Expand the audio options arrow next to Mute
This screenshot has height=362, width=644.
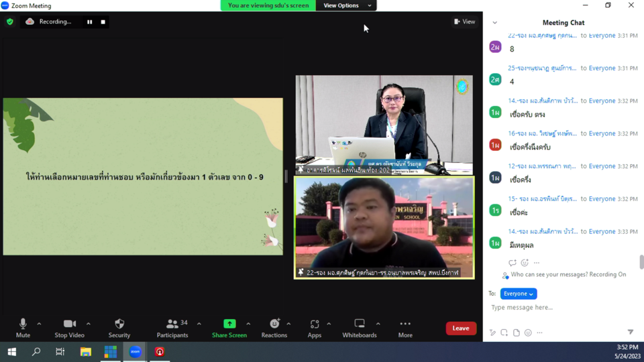click(x=39, y=324)
